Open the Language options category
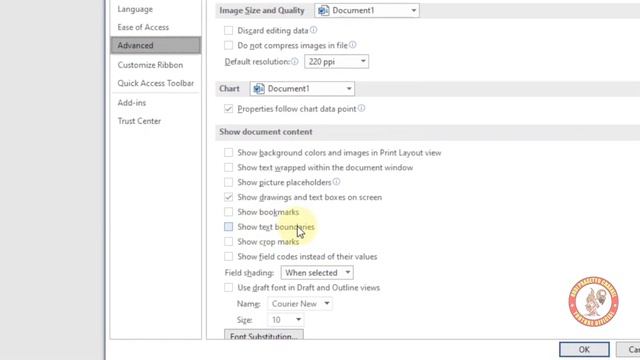640x360 pixels. 135,9
